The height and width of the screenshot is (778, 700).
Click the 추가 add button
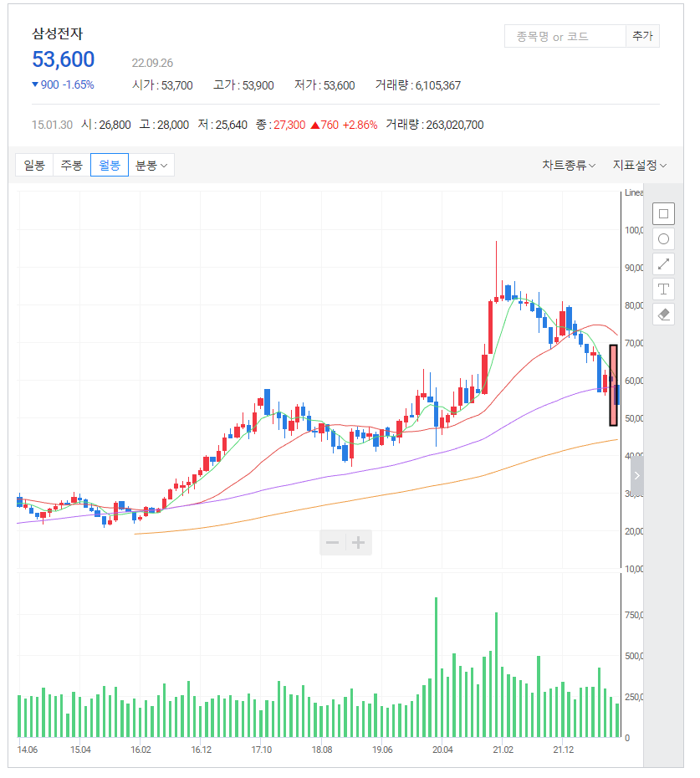pyautogui.click(x=642, y=36)
